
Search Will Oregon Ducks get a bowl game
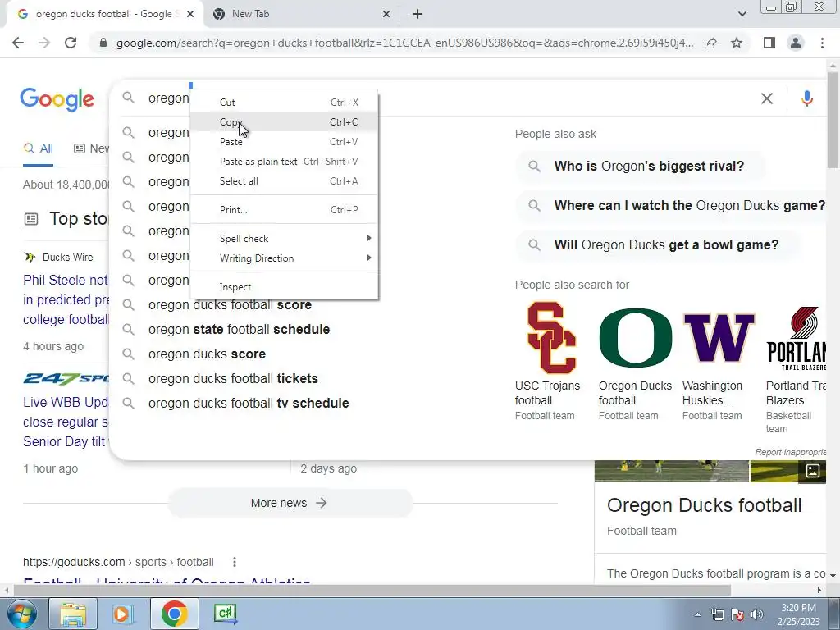658,244
